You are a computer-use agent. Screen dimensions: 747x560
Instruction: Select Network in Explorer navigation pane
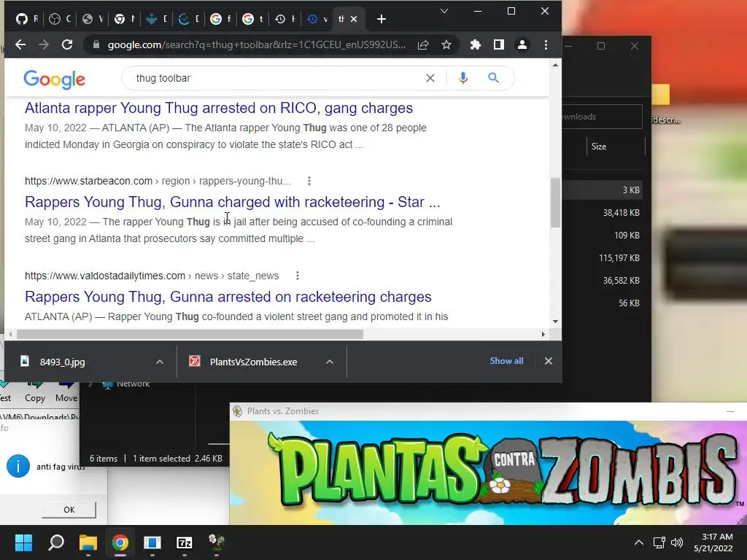[133, 384]
